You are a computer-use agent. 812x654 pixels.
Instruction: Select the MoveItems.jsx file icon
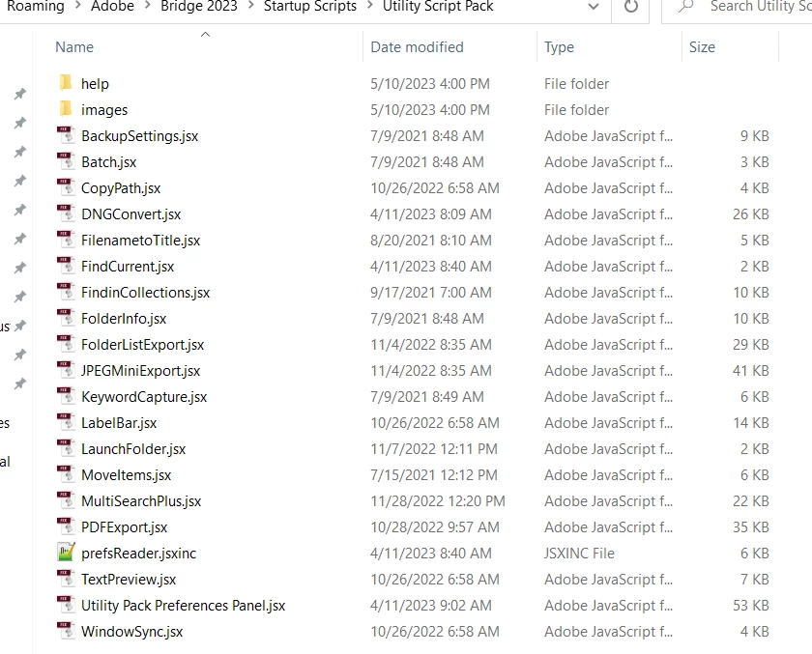(66, 474)
